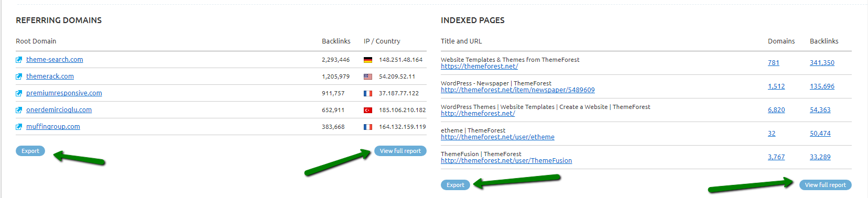Viewport: 868px width, 198px height.
Task: Click the INDEXED PAGES section heading
Action: click(x=473, y=20)
